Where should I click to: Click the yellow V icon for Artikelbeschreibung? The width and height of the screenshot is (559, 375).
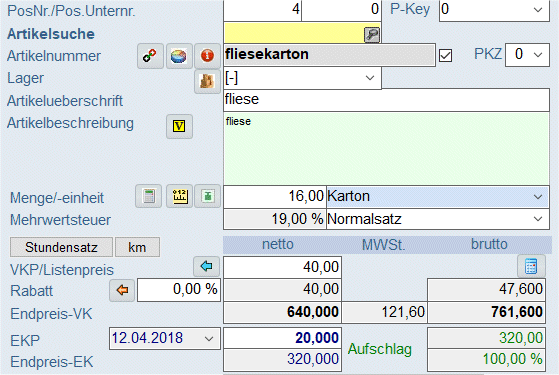tap(179, 126)
